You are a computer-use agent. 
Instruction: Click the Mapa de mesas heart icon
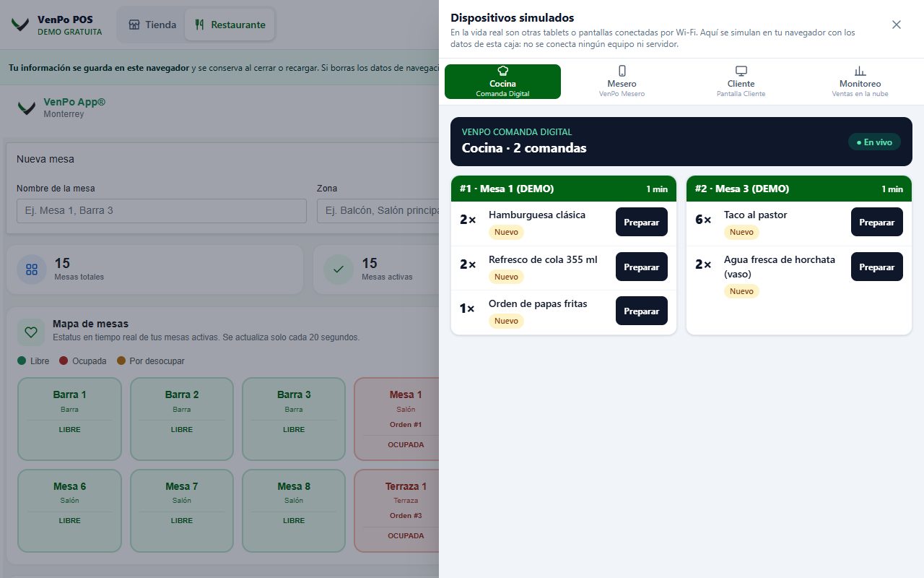coord(31,332)
